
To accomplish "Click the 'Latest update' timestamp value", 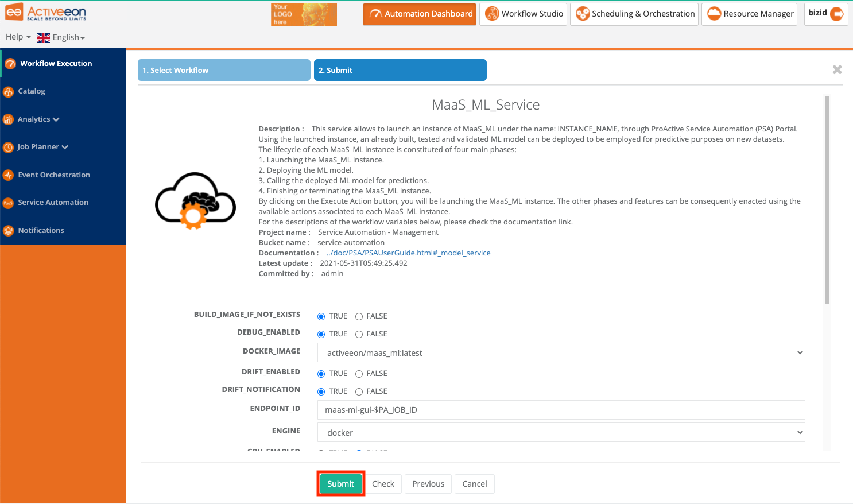I will pos(363,263).
